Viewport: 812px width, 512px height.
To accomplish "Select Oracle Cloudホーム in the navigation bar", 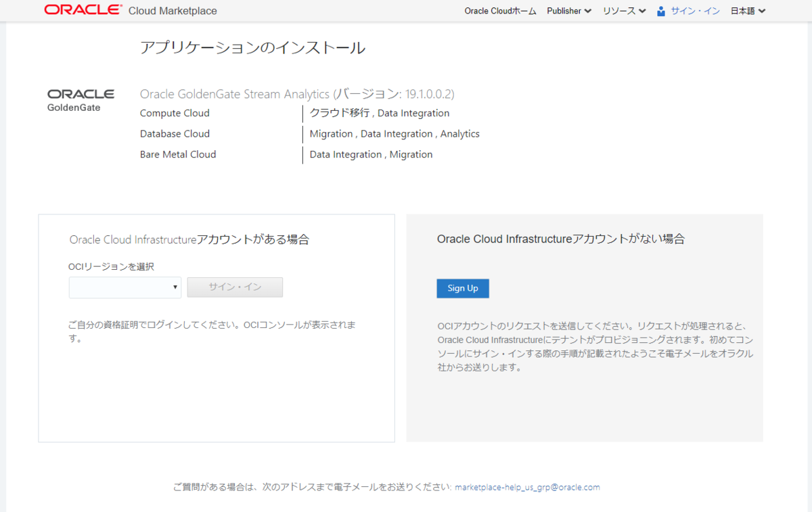I will [500, 11].
